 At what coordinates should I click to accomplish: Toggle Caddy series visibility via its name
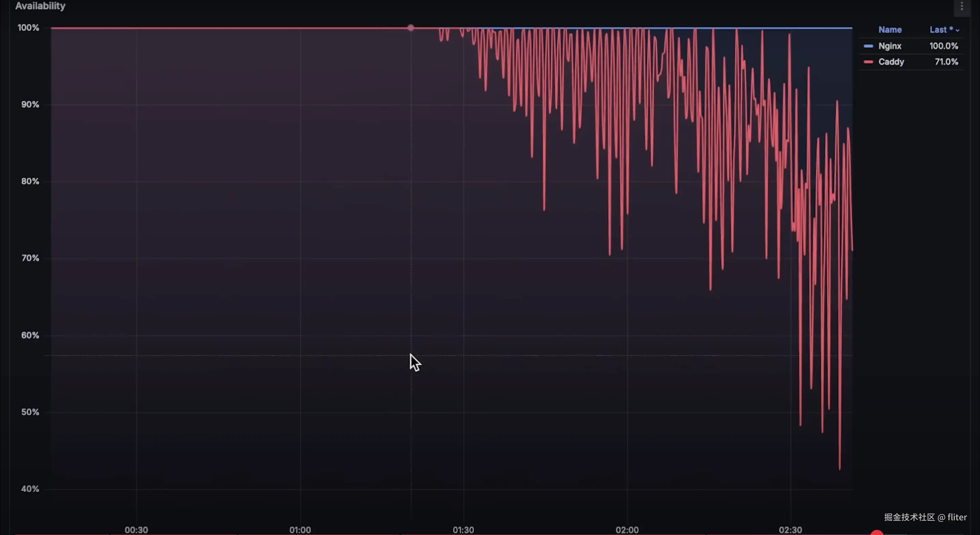891,62
